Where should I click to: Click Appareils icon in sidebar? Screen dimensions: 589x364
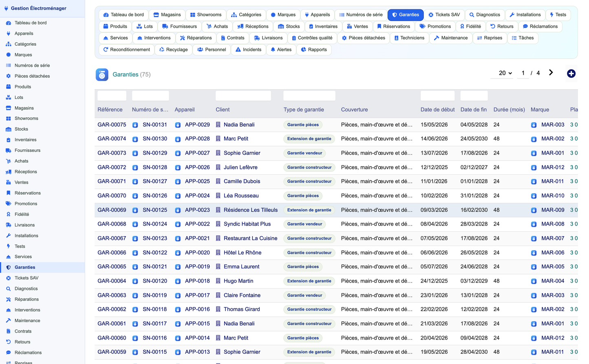8,33
